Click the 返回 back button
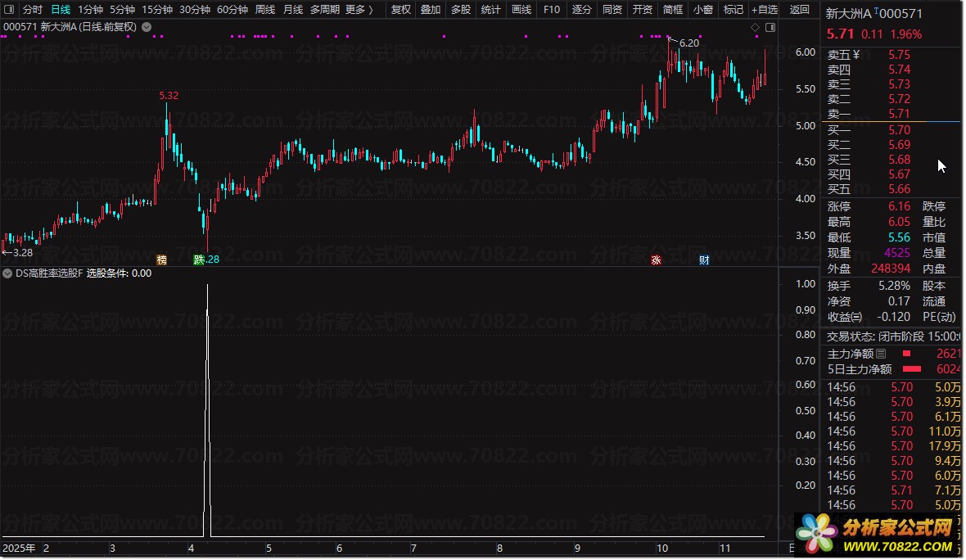 (x=800, y=9)
